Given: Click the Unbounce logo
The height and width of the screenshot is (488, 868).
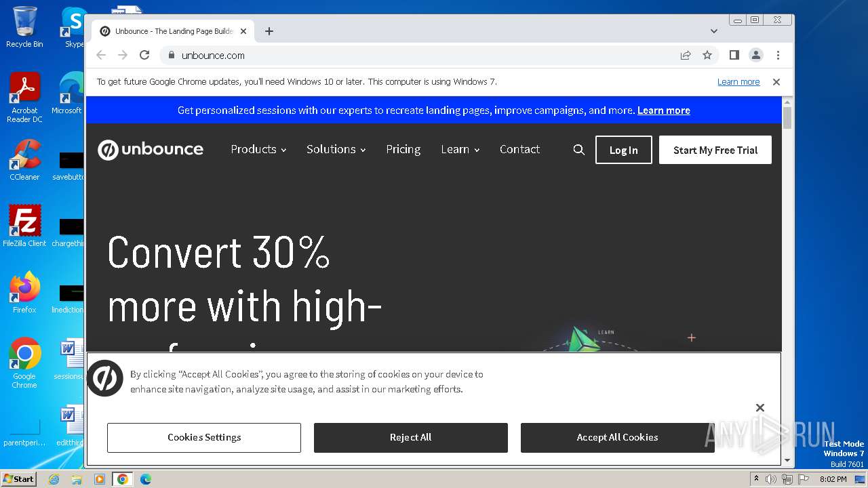Looking at the screenshot, I should tap(151, 150).
